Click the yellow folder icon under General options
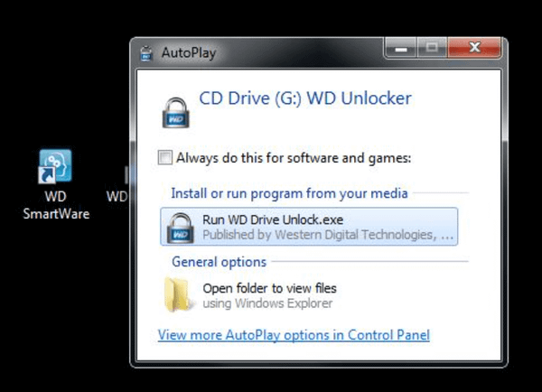Image resolution: width=542 pixels, height=392 pixels. [x=177, y=295]
